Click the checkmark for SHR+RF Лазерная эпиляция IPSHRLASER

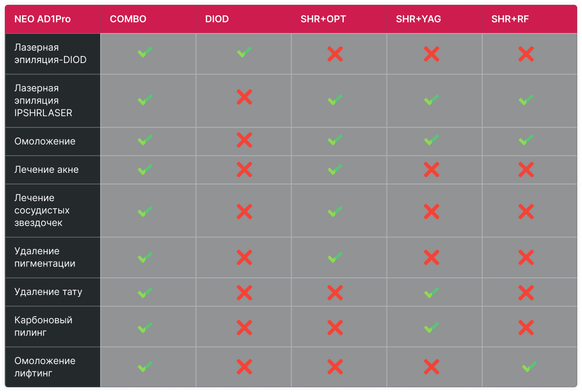tap(526, 100)
